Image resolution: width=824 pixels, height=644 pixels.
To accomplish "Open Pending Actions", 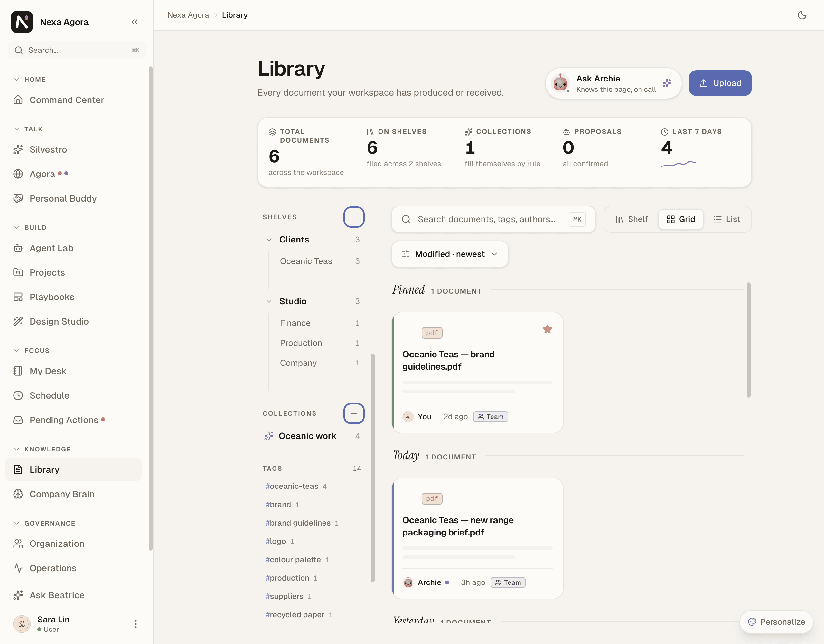I will click(73, 420).
